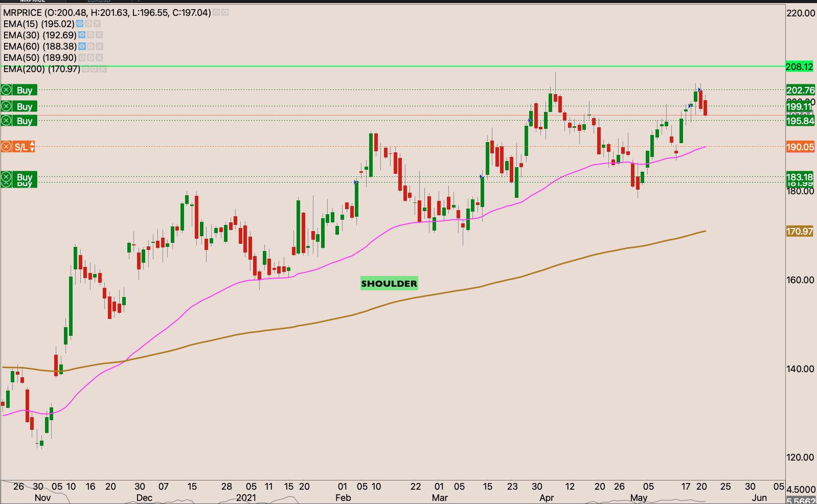This screenshot has height=504, width=817.
Task: Click the EMA(200) 170.97 price axis label
Action: (799, 232)
